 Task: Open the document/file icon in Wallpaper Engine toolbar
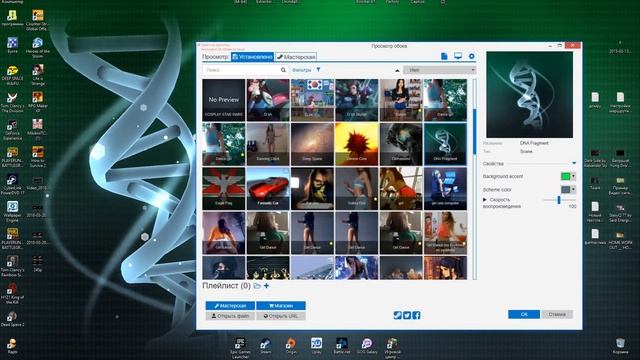tap(444, 56)
